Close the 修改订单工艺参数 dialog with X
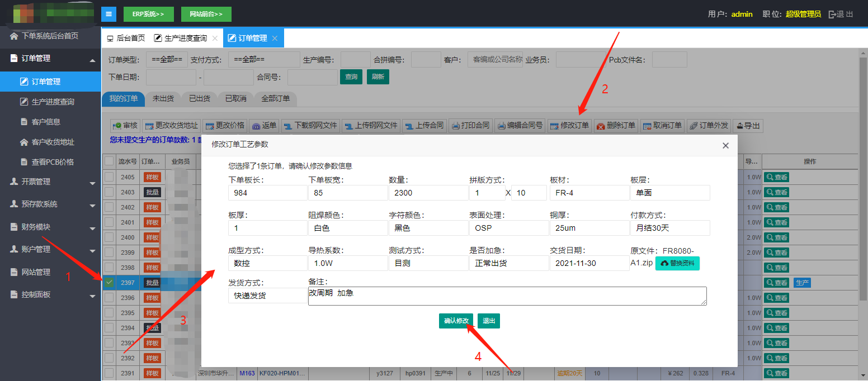868x381 pixels. 725,145
